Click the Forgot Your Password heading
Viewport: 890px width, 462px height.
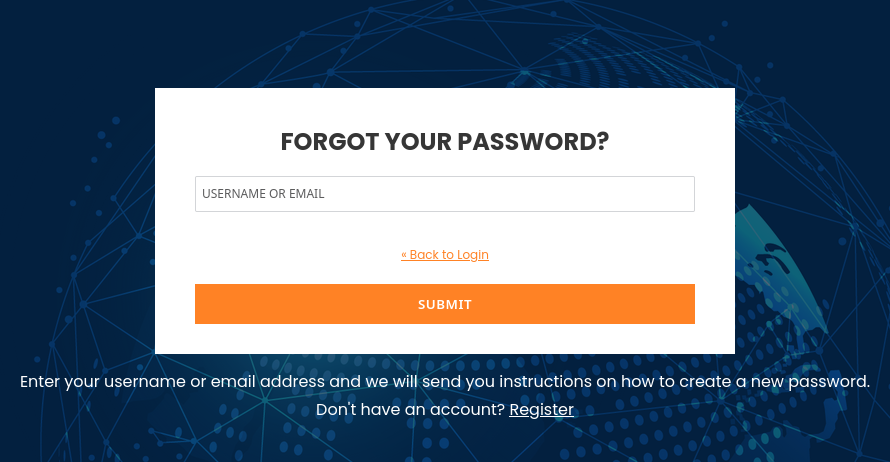pos(444,142)
